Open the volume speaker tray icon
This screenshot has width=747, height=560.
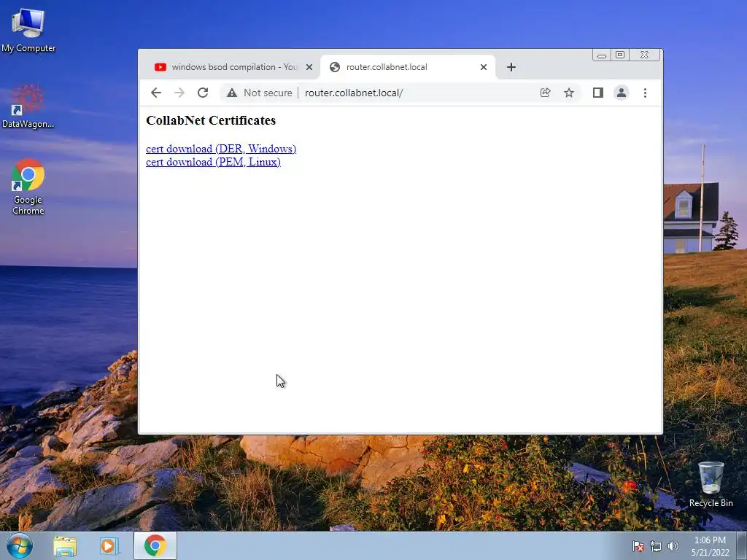673,546
